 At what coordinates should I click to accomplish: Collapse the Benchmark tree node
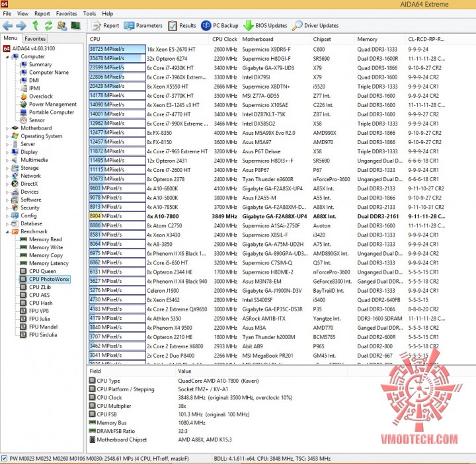point(7,232)
